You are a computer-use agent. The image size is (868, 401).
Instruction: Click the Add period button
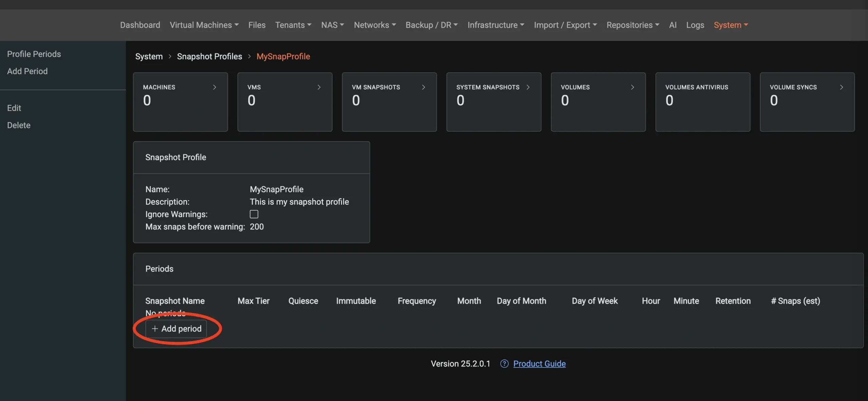(176, 329)
